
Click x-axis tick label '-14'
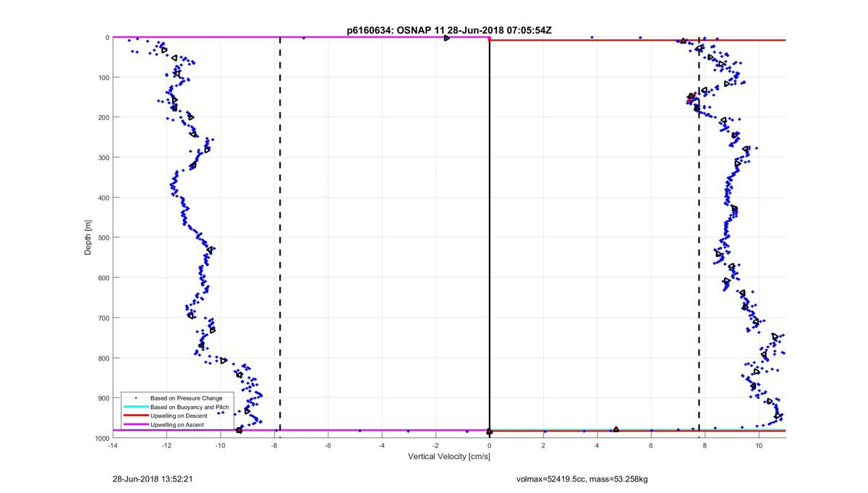click(112, 446)
